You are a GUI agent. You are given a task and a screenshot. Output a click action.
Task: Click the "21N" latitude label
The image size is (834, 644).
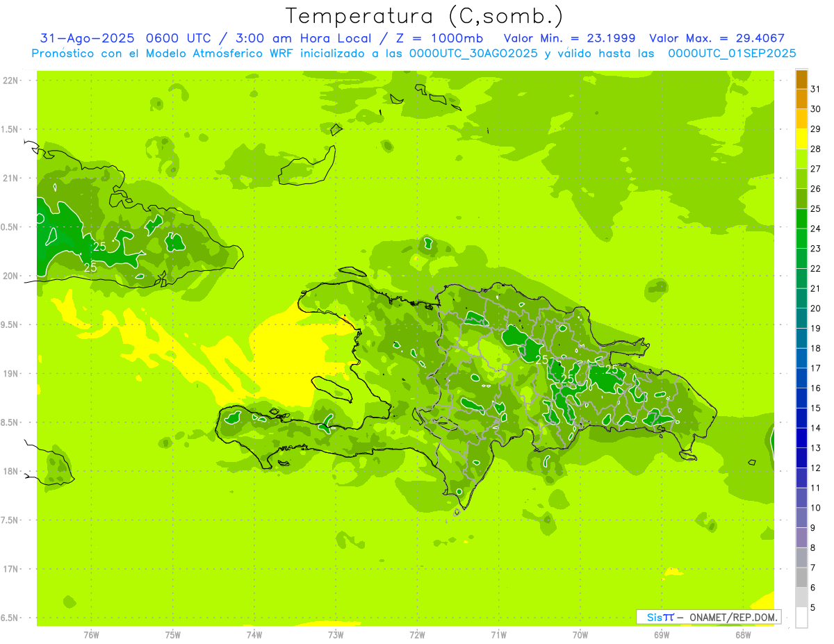click(x=10, y=179)
